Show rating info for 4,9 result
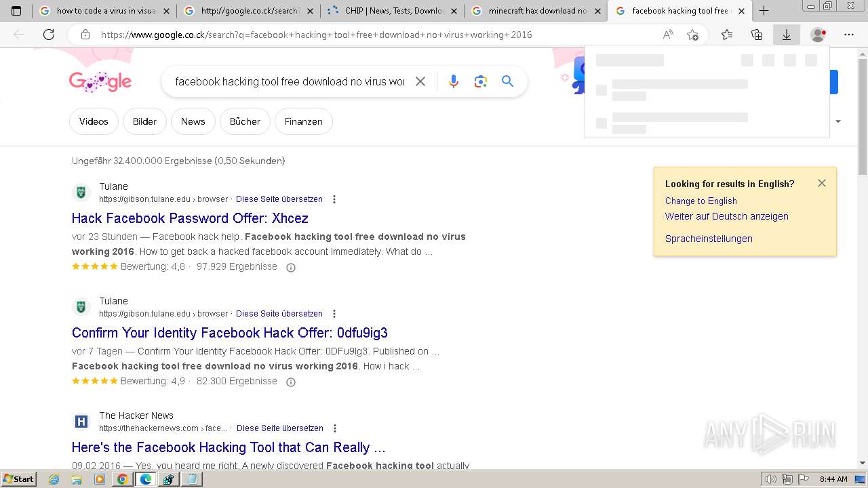The height and width of the screenshot is (488, 868). 291,382
